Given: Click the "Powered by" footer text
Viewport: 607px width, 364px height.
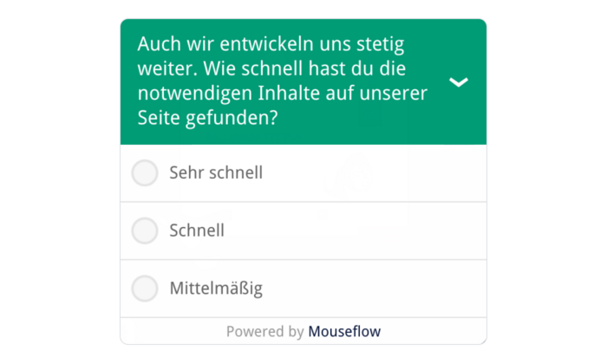Looking at the screenshot, I should (264, 331).
